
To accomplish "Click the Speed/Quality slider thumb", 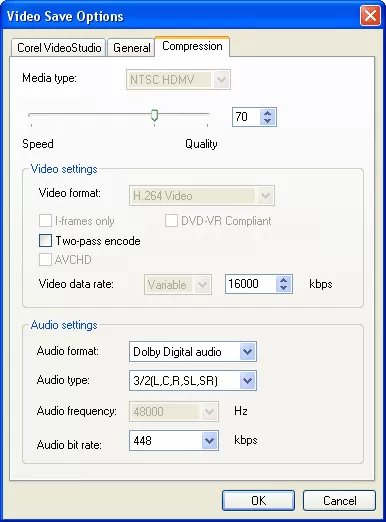I will 154,115.
